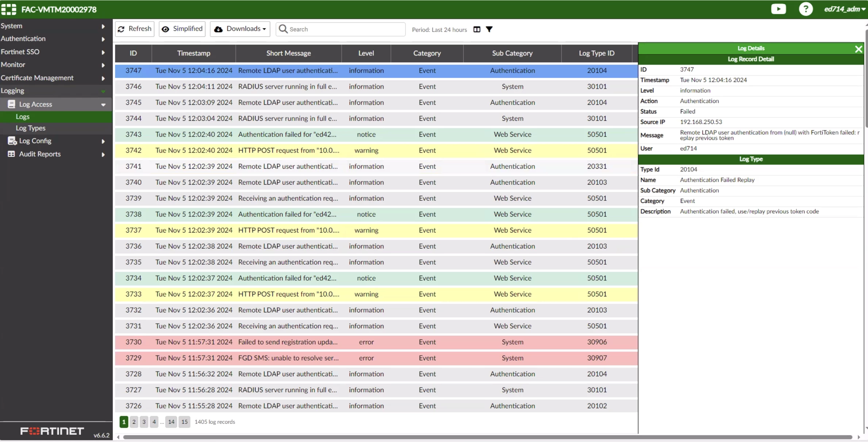868x442 pixels.
Task: Select Logs in the sidebar
Action: (56, 117)
